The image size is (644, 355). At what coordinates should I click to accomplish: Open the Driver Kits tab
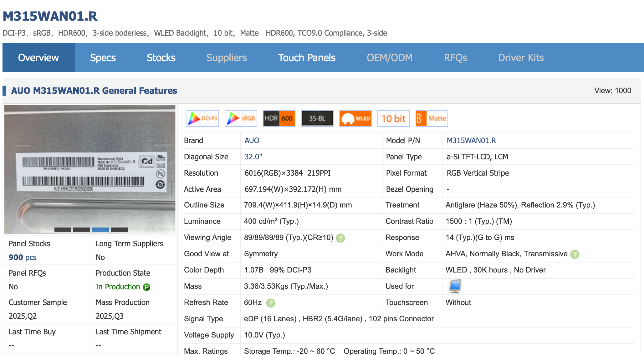(x=521, y=57)
